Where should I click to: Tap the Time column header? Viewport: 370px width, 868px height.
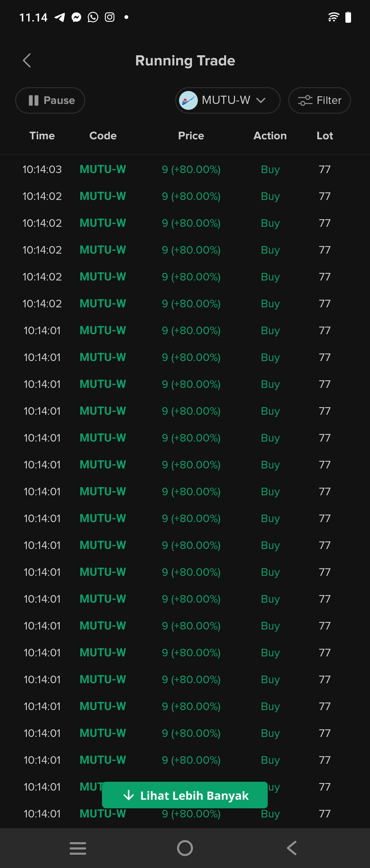pyautogui.click(x=42, y=136)
